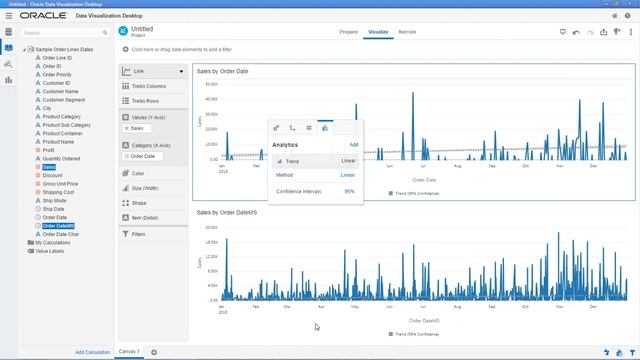Click the Filters section in grammar panel
The width and height of the screenshot is (640, 360).
click(x=153, y=234)
